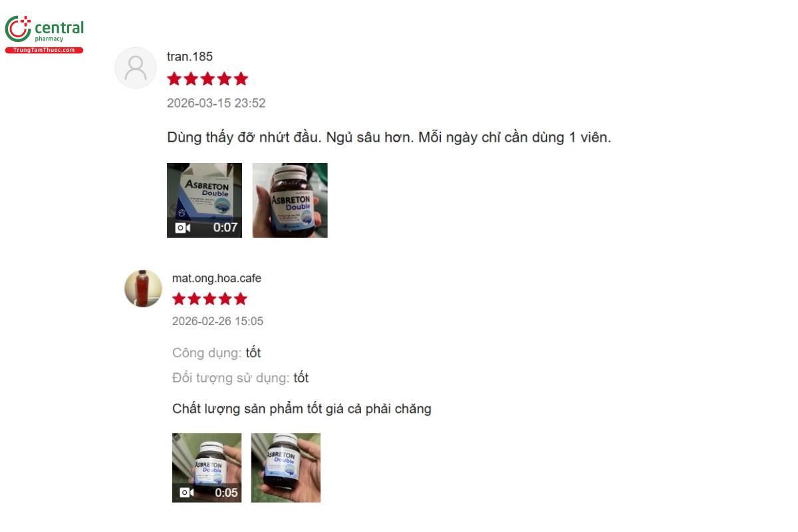Open the mat.ong.hoa.cafe username link
This screenshot has width=798, height=532.
pos(217,278)
